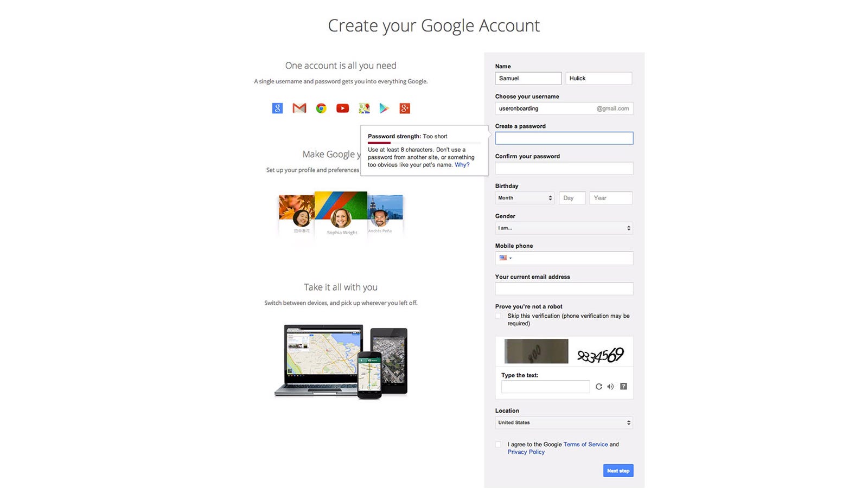
Task: Open the Location United States dropdown
Action: coord(564,422)
